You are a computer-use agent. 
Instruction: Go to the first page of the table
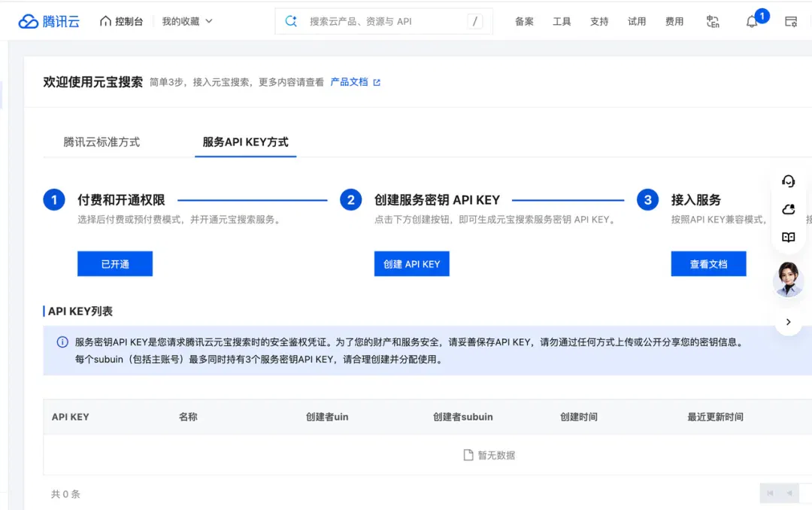click(770, 493)
